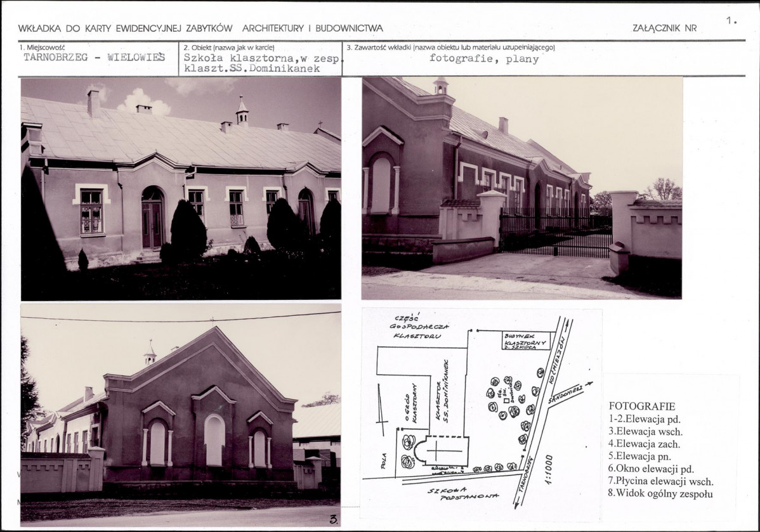This screenshot has height=532, width=760.
Task: Click the 6.Okno elewacji pd. legend entry
Action: [652, 469]
